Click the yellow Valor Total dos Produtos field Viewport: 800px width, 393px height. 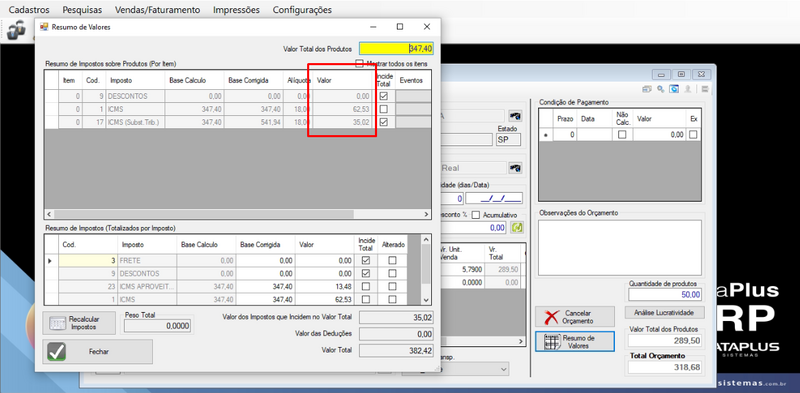[396, 48]
